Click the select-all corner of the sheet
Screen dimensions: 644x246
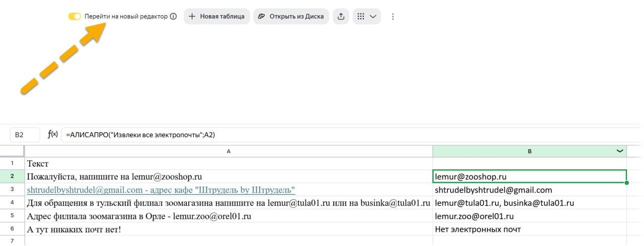[x=12, y=151]
